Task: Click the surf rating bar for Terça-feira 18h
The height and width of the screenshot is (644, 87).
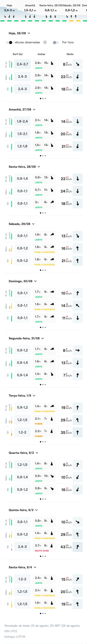Action: (11, 432)
